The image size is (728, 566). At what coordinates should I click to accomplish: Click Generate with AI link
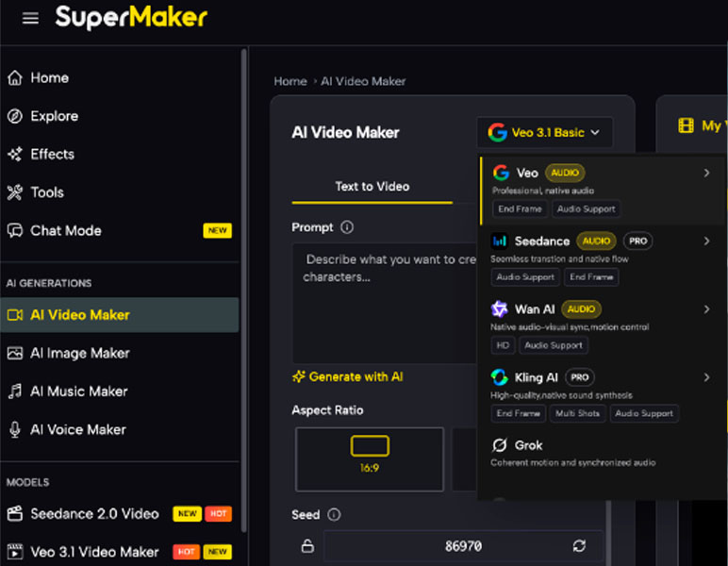tap(348, 376)
